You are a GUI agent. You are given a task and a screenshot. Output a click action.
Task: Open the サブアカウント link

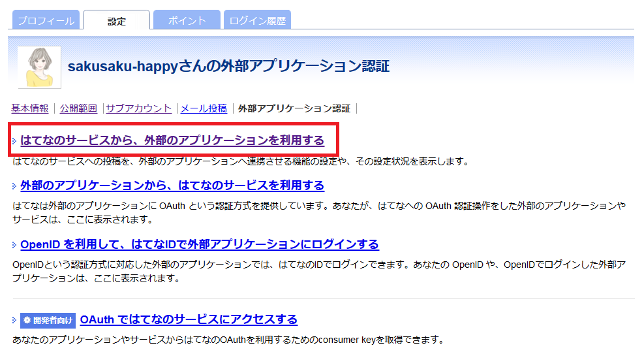click(x=139, y=108)
